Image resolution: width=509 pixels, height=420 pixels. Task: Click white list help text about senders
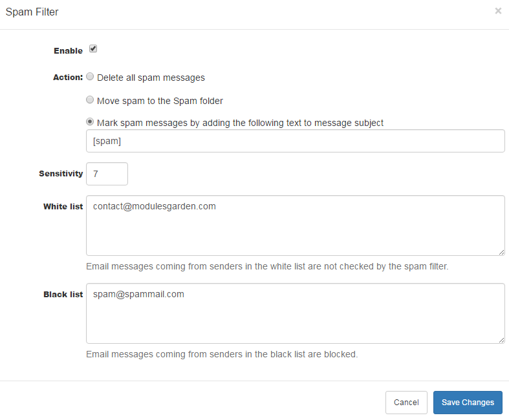267,267
